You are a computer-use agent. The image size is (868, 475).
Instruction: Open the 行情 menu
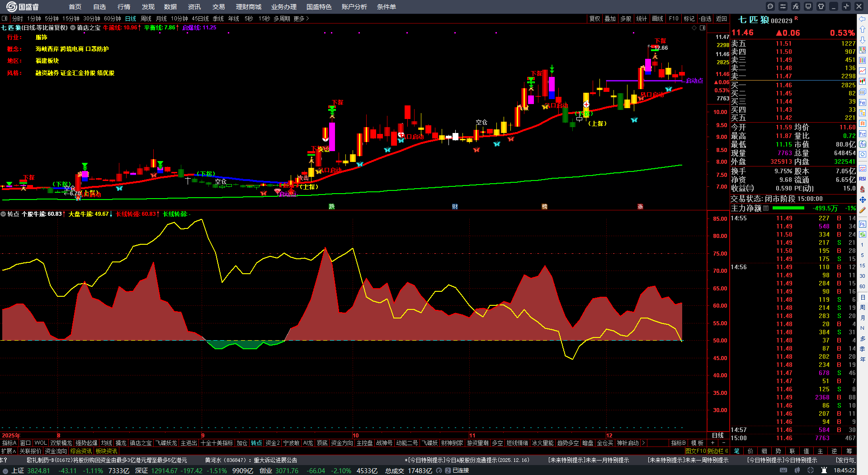(x=124, y=7)
